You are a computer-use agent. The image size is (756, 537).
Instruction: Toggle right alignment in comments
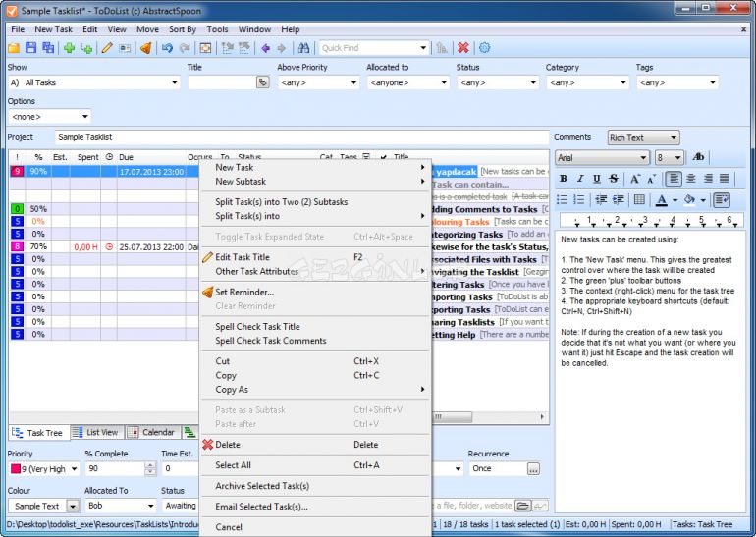click(x=708, y=179)
